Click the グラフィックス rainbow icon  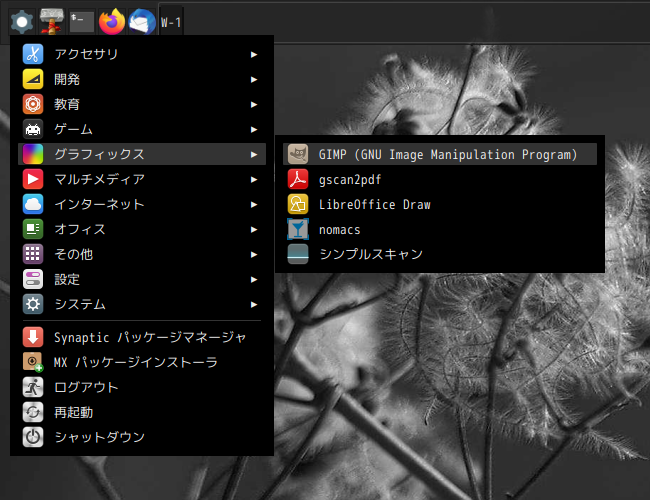(33, 154)
